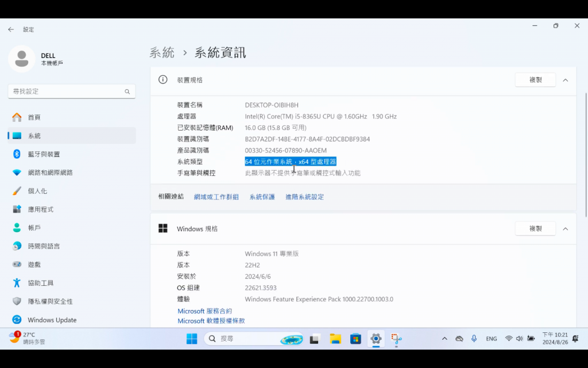Screen dimensions: 588x368
Task: Click the processor value i5-8365U text
Action: (320, 116)
